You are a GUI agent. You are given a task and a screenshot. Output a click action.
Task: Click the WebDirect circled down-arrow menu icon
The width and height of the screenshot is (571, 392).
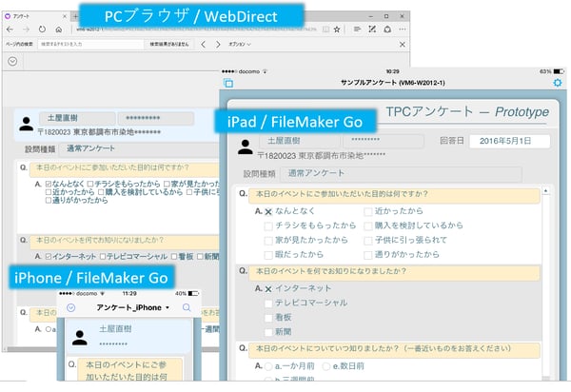pyautogui.click(x=12, y=61)
